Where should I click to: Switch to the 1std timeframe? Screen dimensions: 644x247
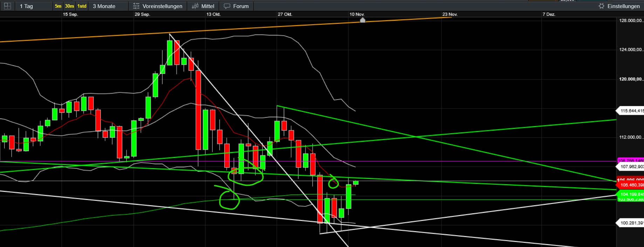pyautogui.click(x=82, y=6)
